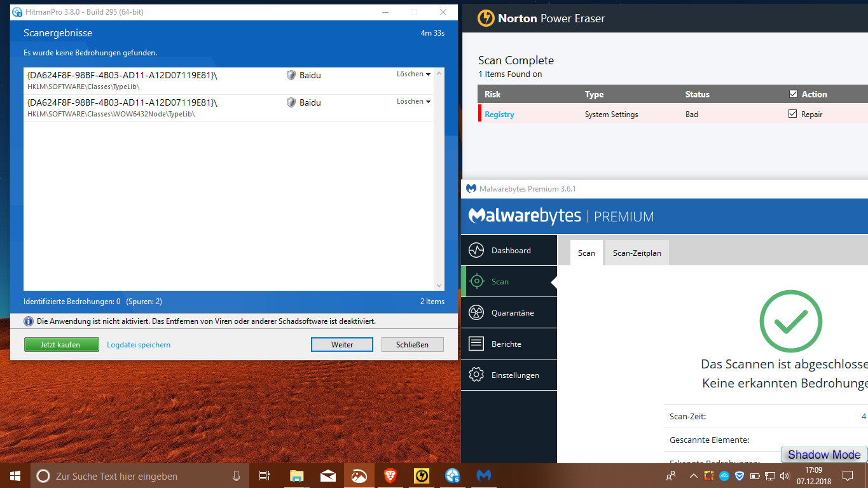
Task: Click the 'System Settings' type cell in Norton
Action: (x=611, y=115)
